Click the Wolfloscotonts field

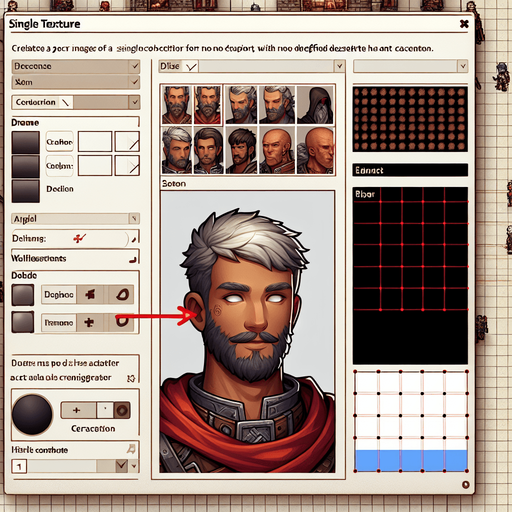tap(75, 258)
